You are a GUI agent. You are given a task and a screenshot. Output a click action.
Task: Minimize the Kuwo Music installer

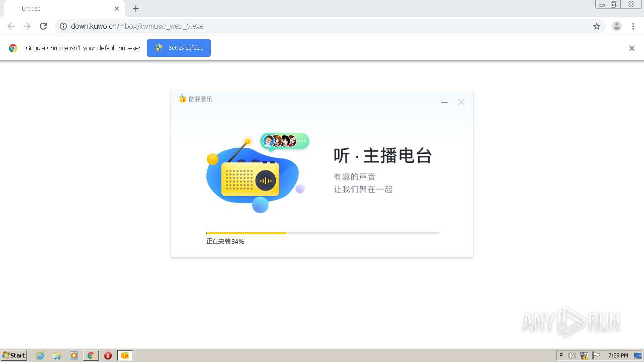coord(444,102)
